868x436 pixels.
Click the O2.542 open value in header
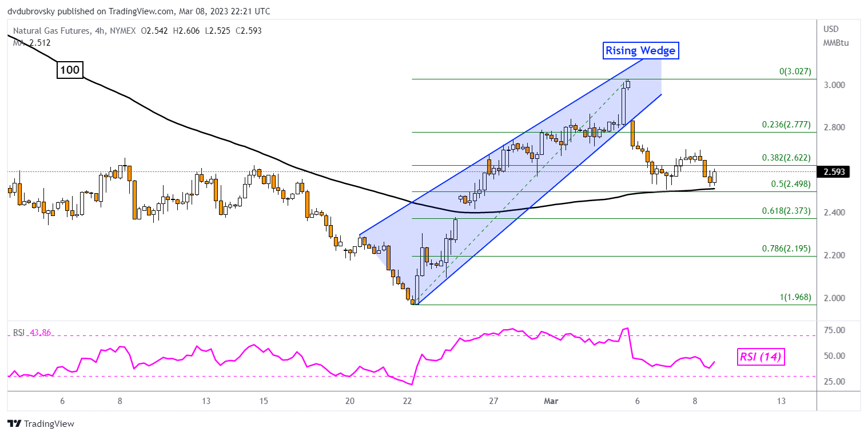153,31
